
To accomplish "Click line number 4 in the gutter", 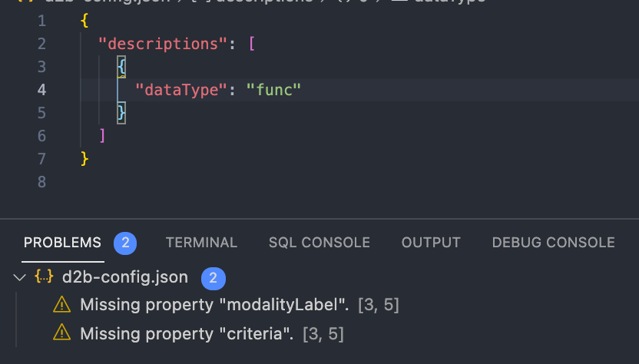I will (41, 90).
